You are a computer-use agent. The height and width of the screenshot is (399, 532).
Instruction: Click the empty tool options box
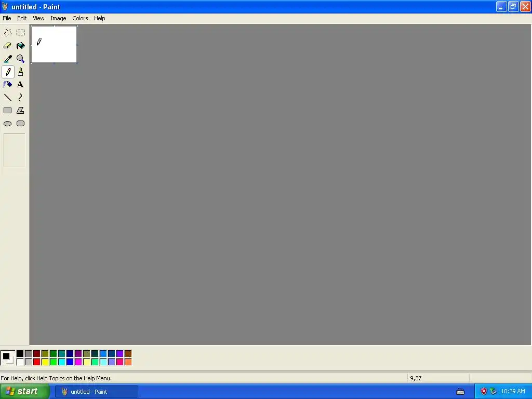[x=14, y=150]
